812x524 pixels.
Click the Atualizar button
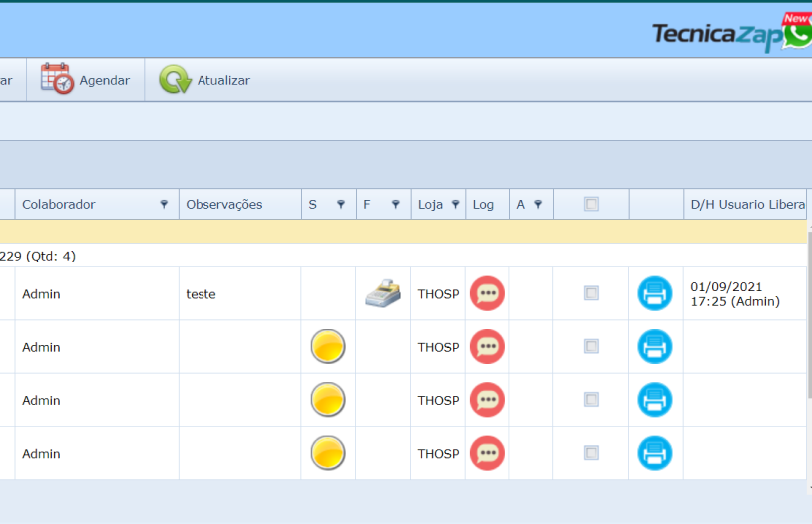coord(205,80)
